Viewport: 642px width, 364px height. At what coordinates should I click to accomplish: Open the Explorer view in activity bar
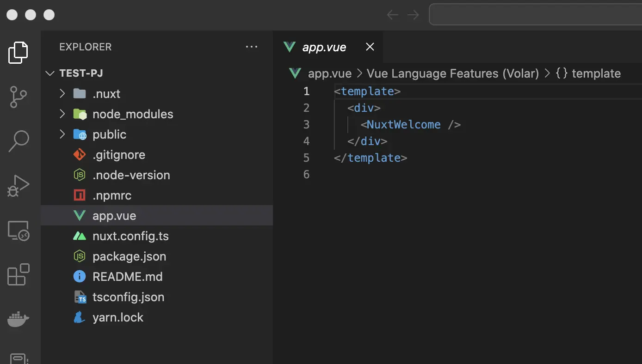(x=19, y=53)
